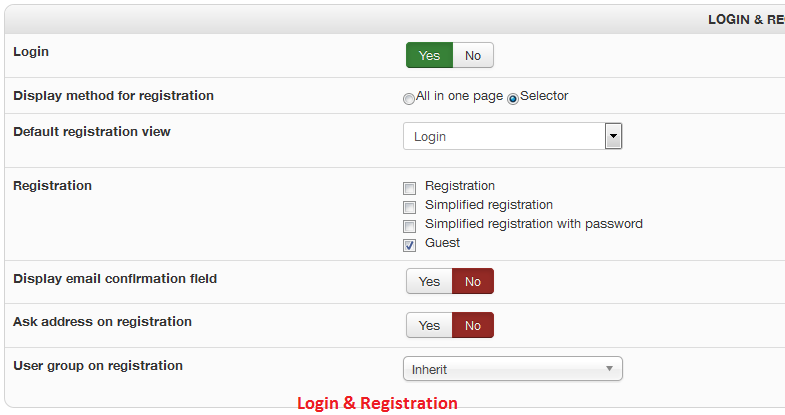Click the 'Guest' checkbox label
The image size is (785, 415).
point(442,243)
